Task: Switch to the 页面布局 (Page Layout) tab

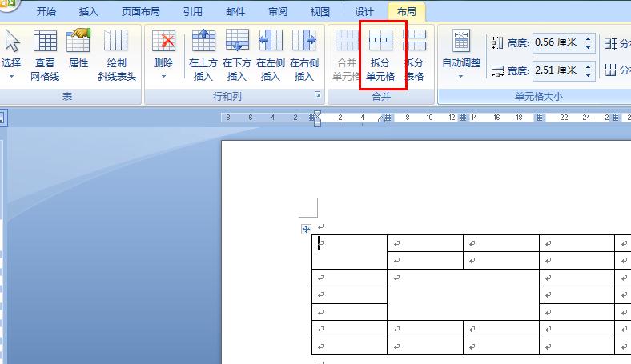Action: pyautogui.click(x=140, y=12)
